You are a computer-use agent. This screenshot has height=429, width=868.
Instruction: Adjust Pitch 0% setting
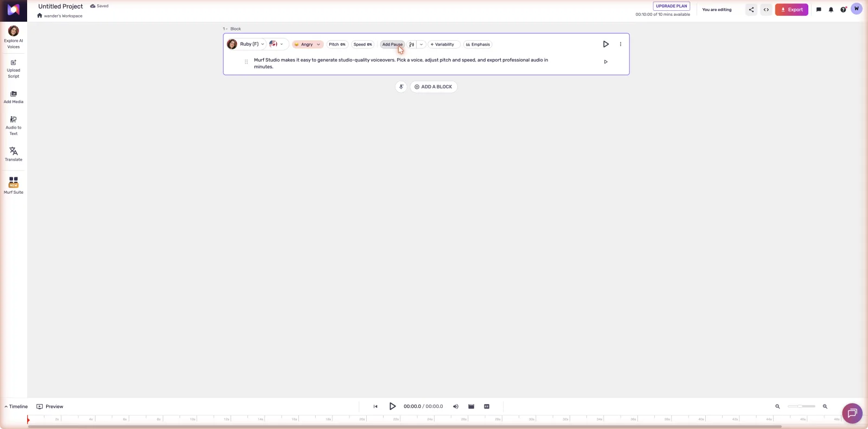(337, 44)
